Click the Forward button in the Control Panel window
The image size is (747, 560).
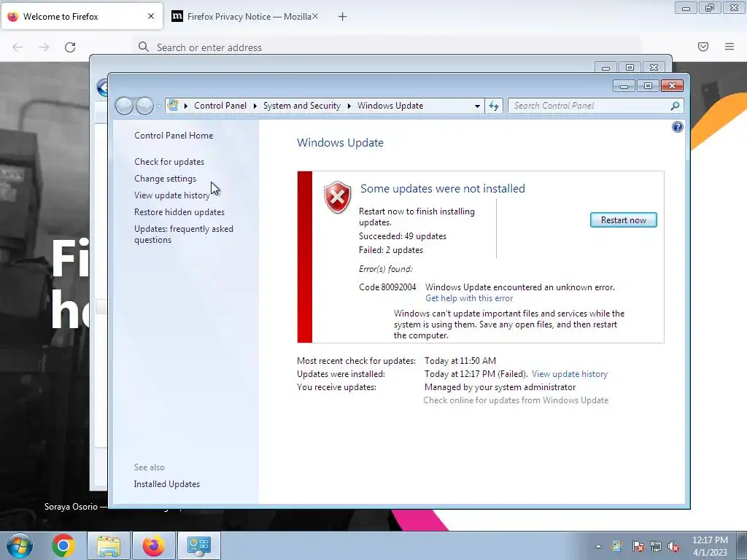tap(144, 106)
